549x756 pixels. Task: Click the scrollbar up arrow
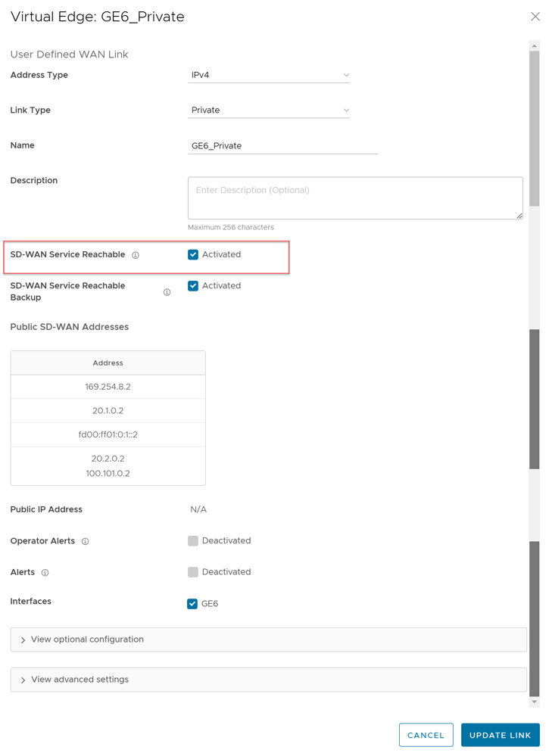534,46
